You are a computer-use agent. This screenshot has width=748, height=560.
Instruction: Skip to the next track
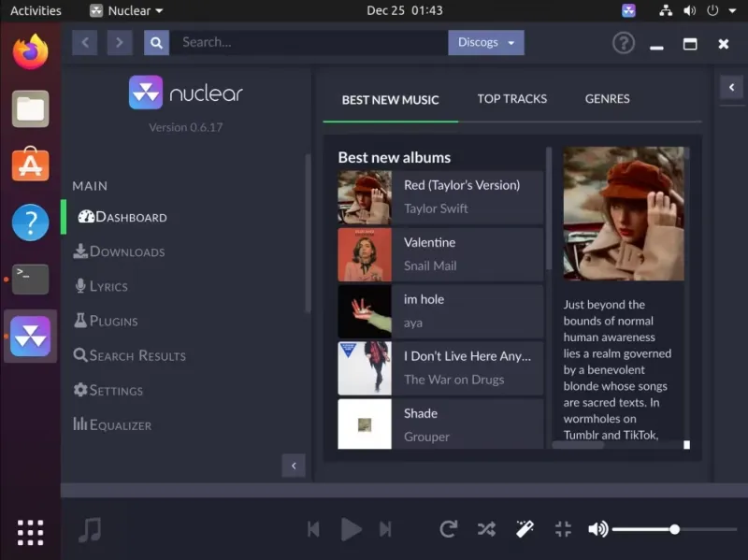click(385, 529)
